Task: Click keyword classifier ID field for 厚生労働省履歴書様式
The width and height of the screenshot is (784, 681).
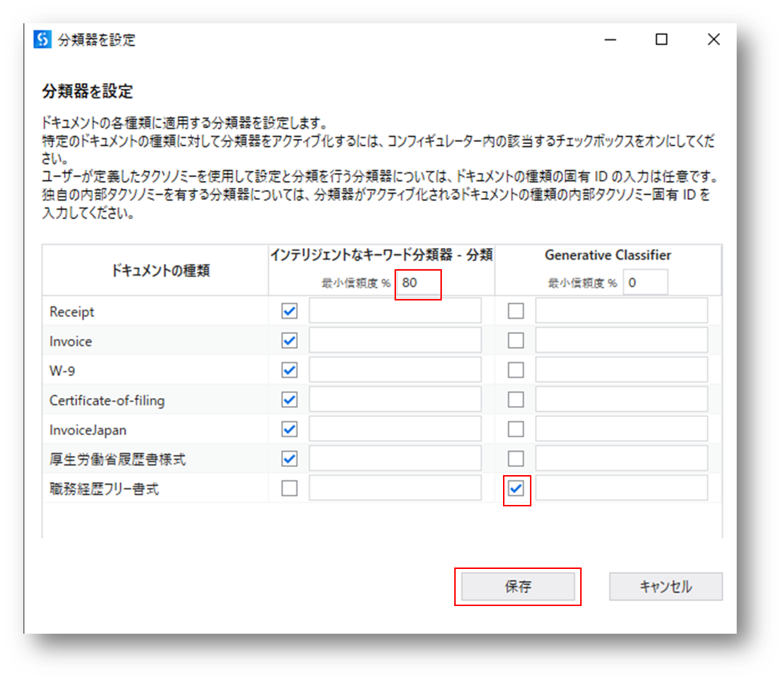Action: (x=395, y=458)
